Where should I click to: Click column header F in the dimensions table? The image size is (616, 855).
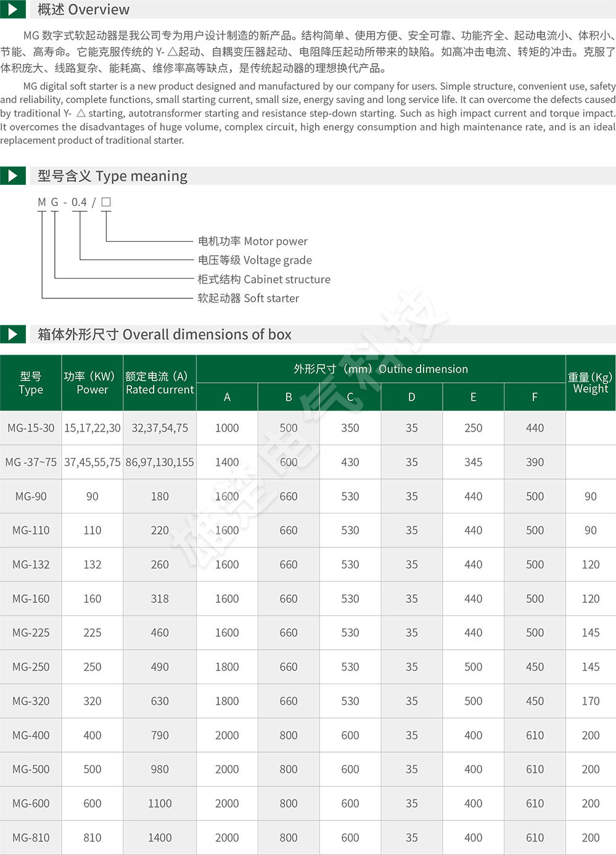coord(535,397)
